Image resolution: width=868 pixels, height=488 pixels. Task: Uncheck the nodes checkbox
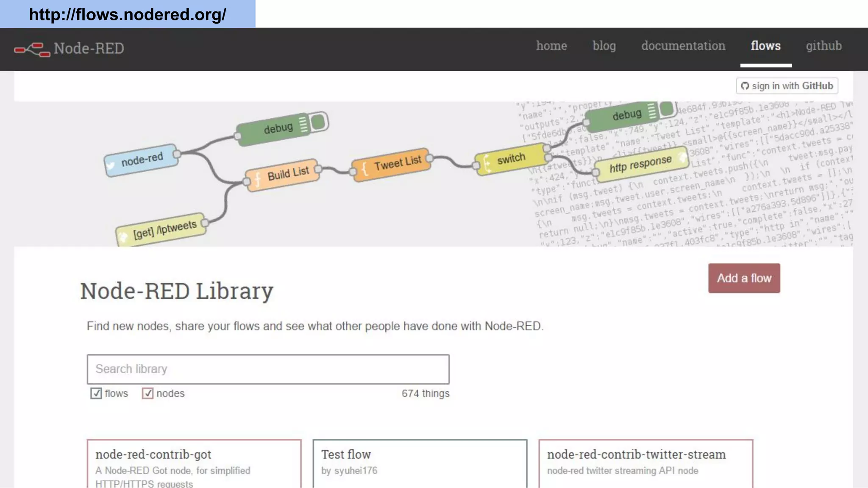pos(147,393)
